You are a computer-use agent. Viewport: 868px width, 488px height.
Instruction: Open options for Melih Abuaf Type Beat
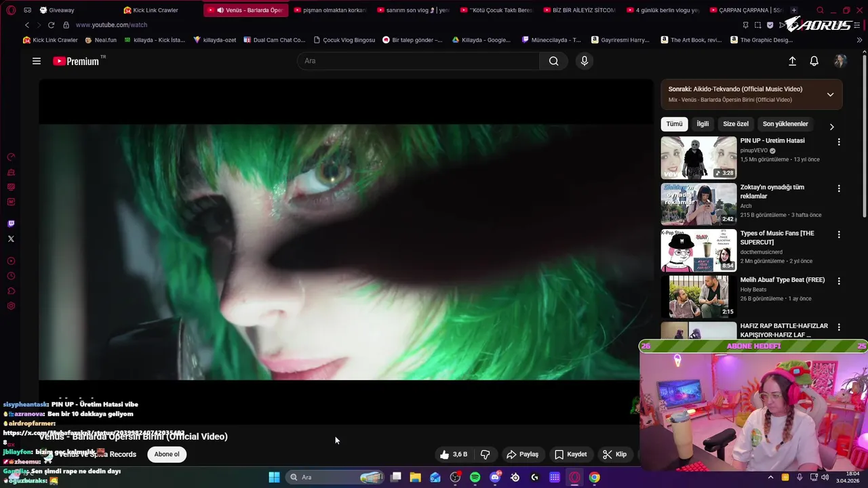[x=839, y=281]
